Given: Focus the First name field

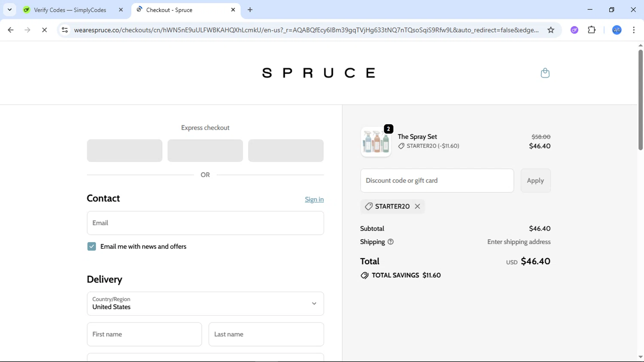Looking at the screenshot, I should [144, 334].
